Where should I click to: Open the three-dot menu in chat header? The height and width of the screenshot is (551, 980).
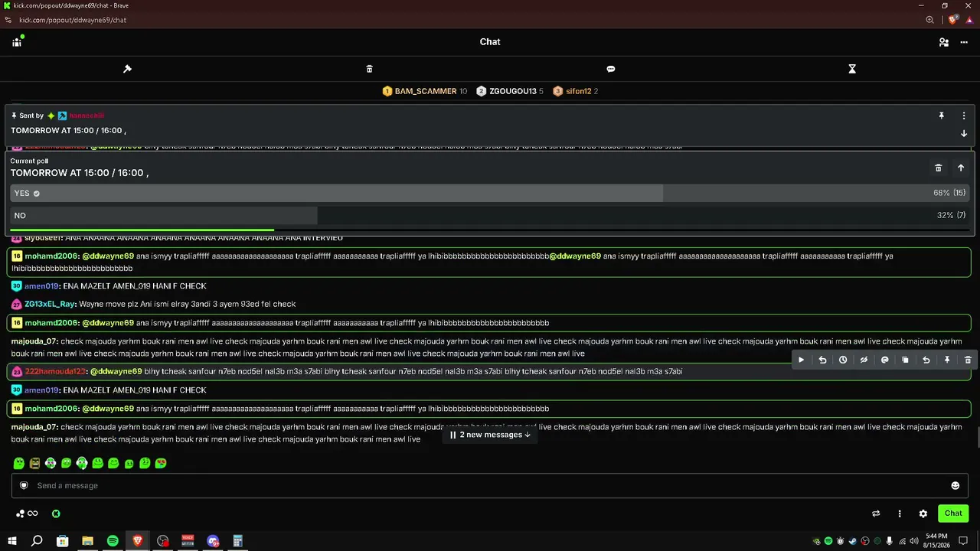[x=964, y=42]
